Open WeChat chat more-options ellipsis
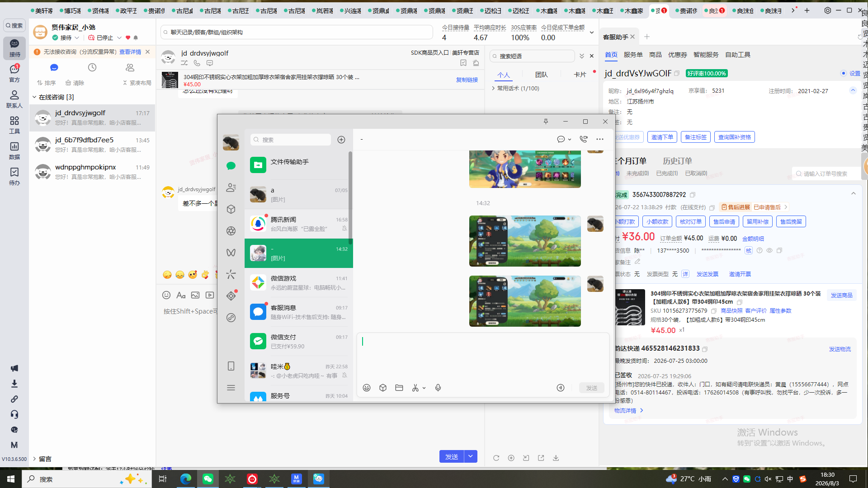The height and width of the screenshot is (488, 868). tap(600, 139)
